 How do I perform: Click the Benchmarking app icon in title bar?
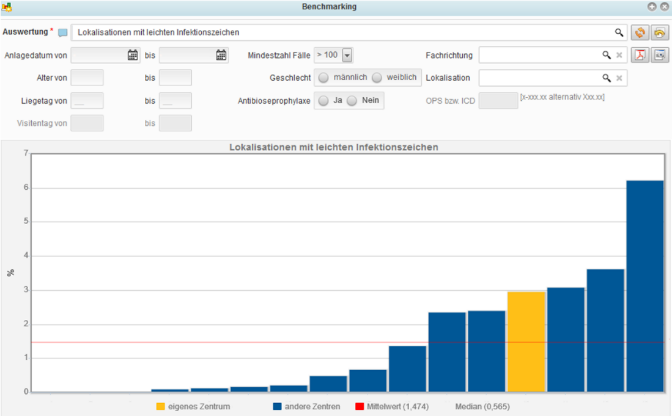(6, 7)
